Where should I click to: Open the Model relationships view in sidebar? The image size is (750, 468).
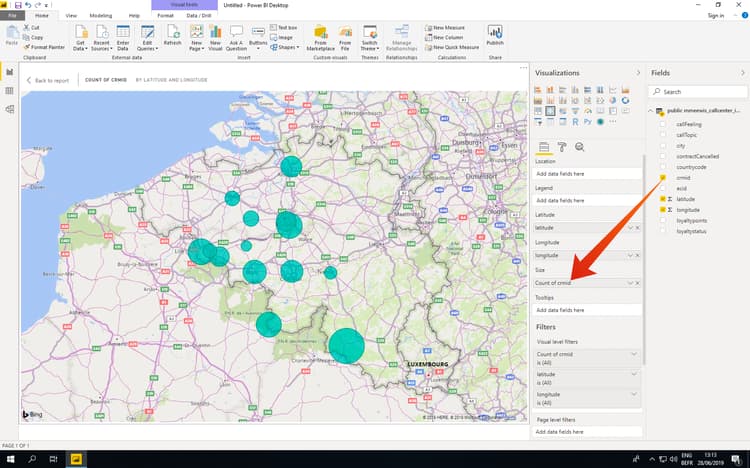pyautogui.click(x=10, y=110)
